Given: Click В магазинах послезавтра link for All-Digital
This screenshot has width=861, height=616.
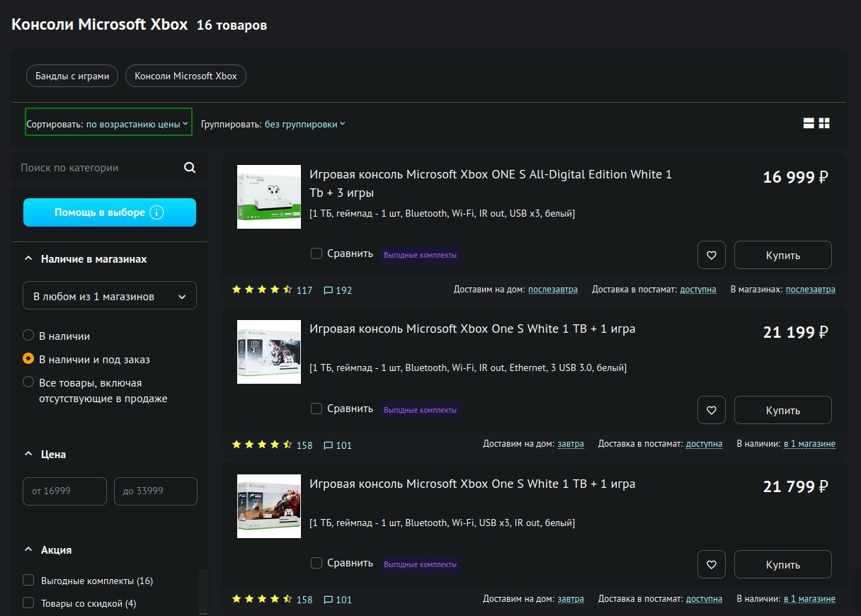Looking at the screenshot, I should click(x=810, y=290).
